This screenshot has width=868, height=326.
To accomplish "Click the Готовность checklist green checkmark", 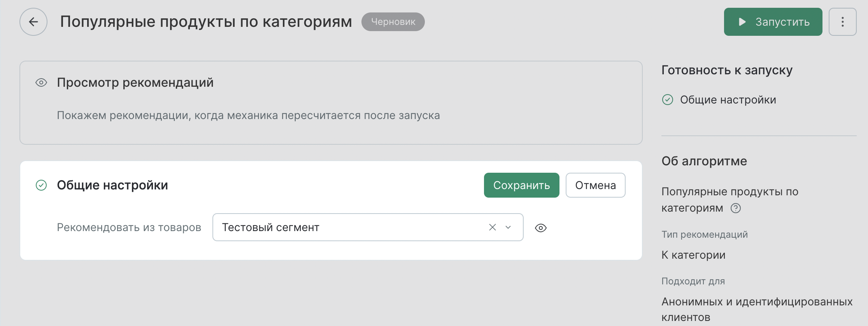I will [x=668, y=100].
